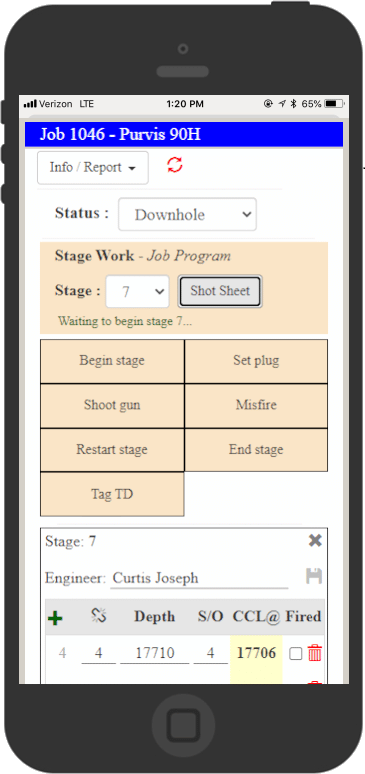Screen dimensions: 365x774
Task: Click the red refresh arrows icon
Action: coord(175,165)
